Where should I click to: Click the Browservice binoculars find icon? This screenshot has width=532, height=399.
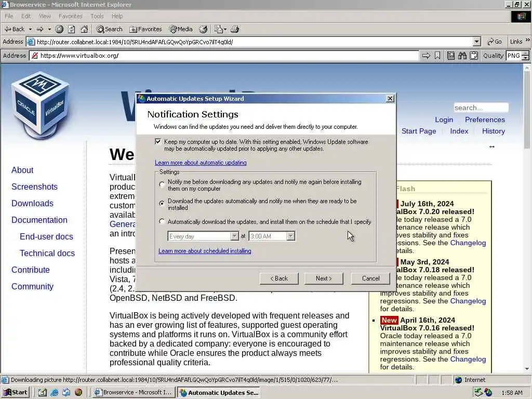462,56
